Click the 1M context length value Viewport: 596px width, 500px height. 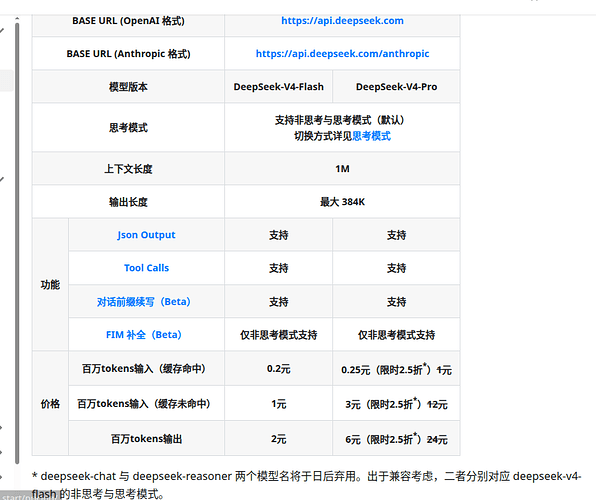tap(342, 169)
